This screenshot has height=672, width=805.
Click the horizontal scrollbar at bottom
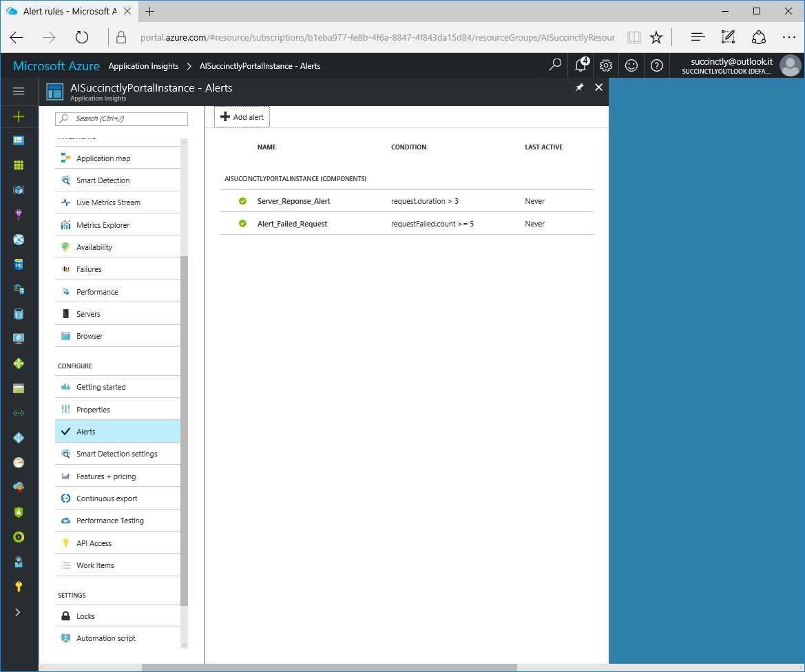[329, 667]
